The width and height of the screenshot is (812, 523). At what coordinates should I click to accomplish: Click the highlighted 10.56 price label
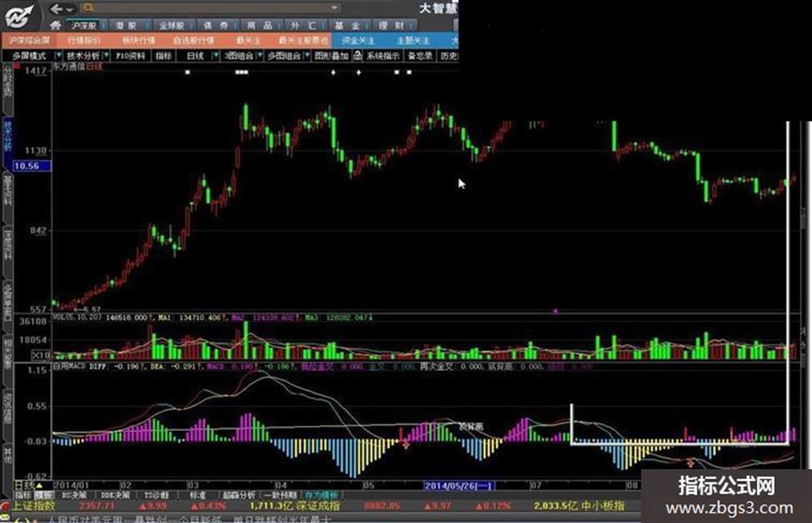pos(31,166)
